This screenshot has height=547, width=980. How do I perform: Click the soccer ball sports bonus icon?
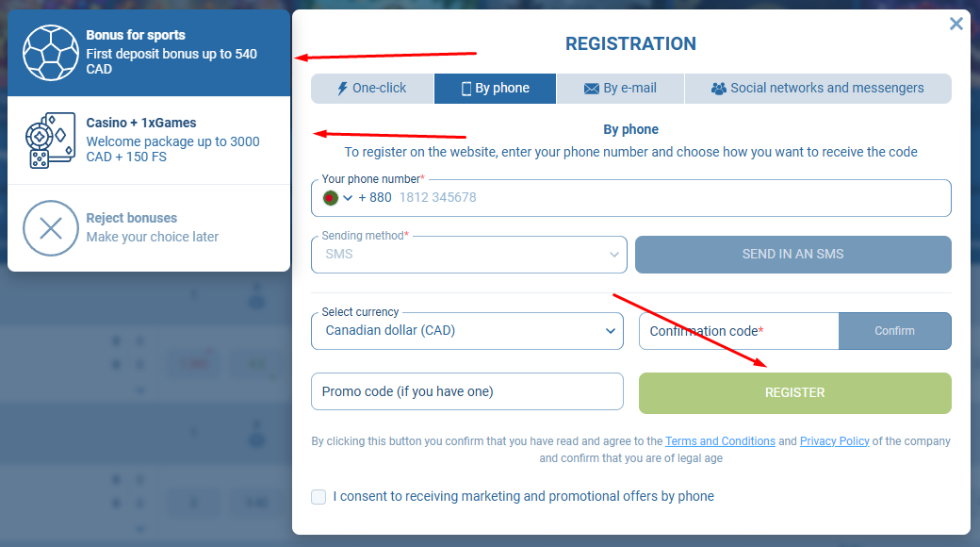[x=51, y=53]
